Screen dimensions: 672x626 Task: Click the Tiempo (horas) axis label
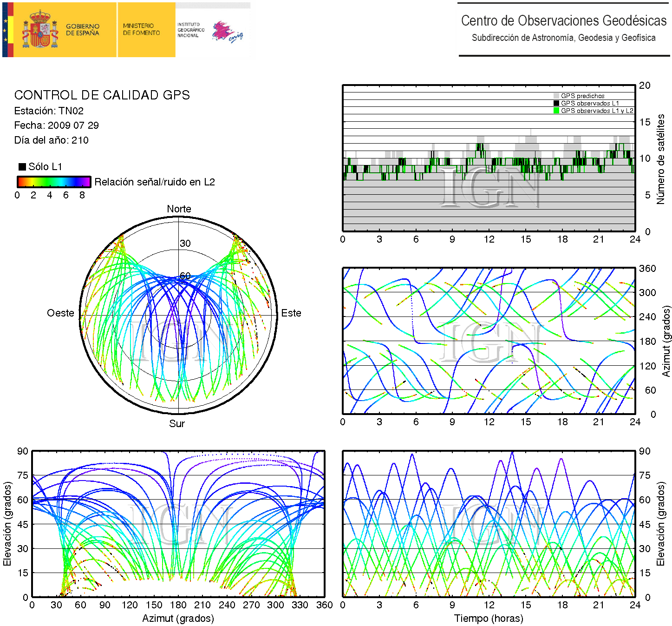(489, 619)
